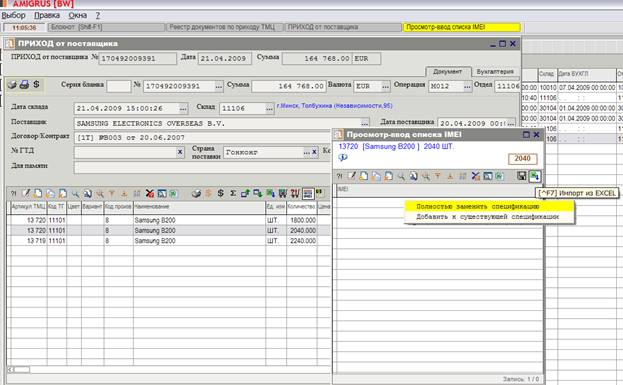
Task: Click the highlighted IMEI list icon in the goods toolbar
Action: pyautogui.click(x=308, y=193)
